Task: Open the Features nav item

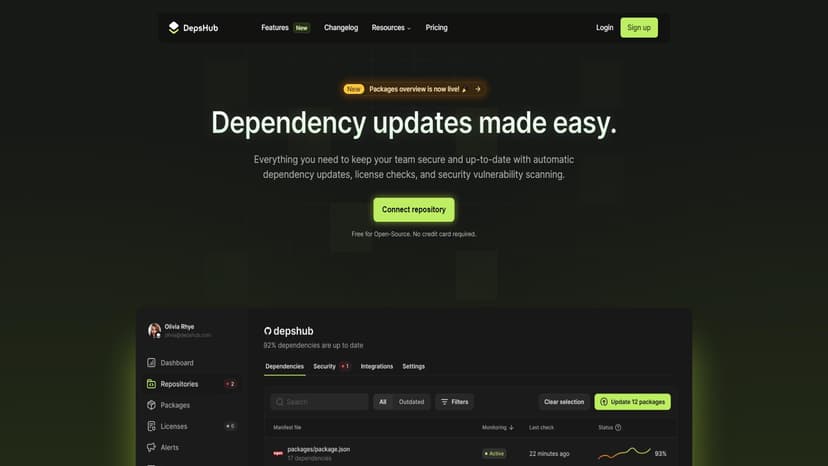Action: click(275, 27)
